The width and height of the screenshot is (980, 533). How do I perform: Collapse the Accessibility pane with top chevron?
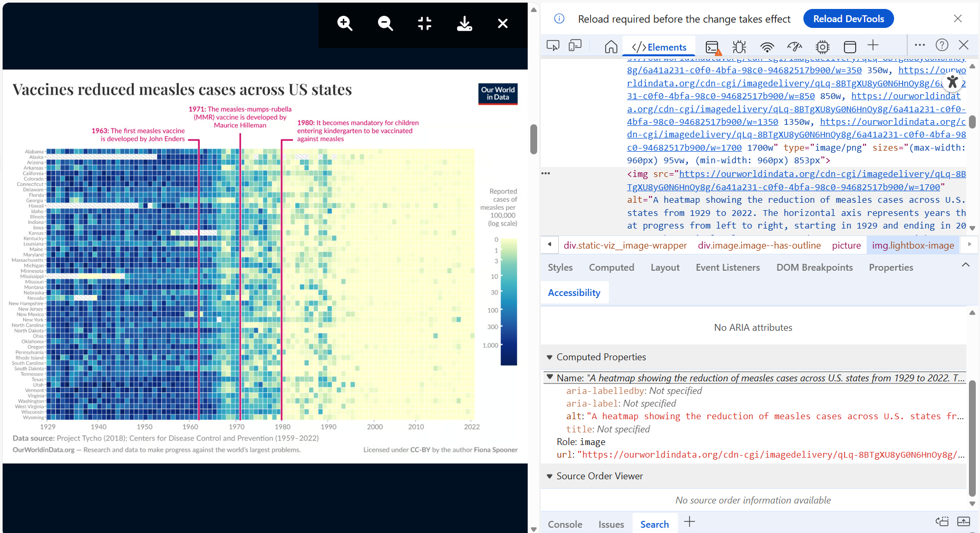coord(966,265)
